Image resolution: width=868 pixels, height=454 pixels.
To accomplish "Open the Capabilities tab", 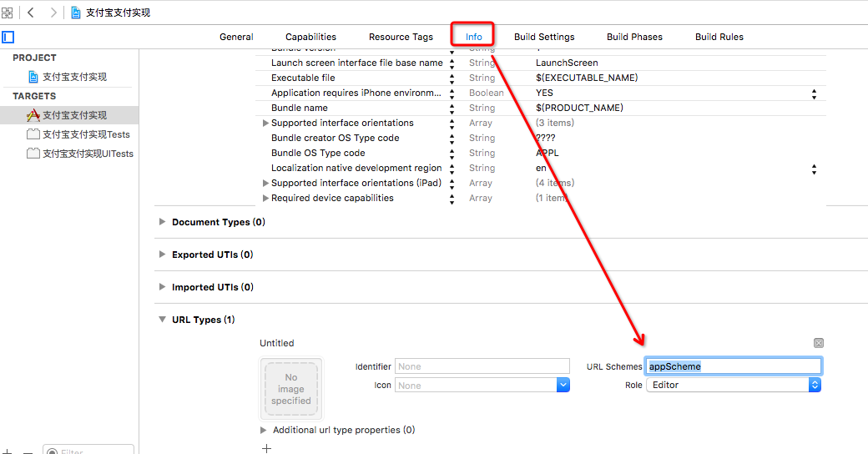I will click(310, 37).
